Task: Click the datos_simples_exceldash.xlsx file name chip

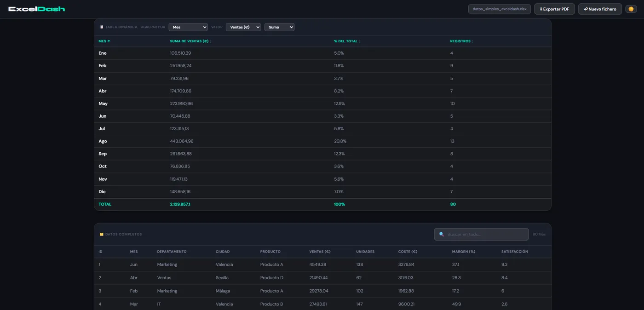Action: (x=500, y=9)
